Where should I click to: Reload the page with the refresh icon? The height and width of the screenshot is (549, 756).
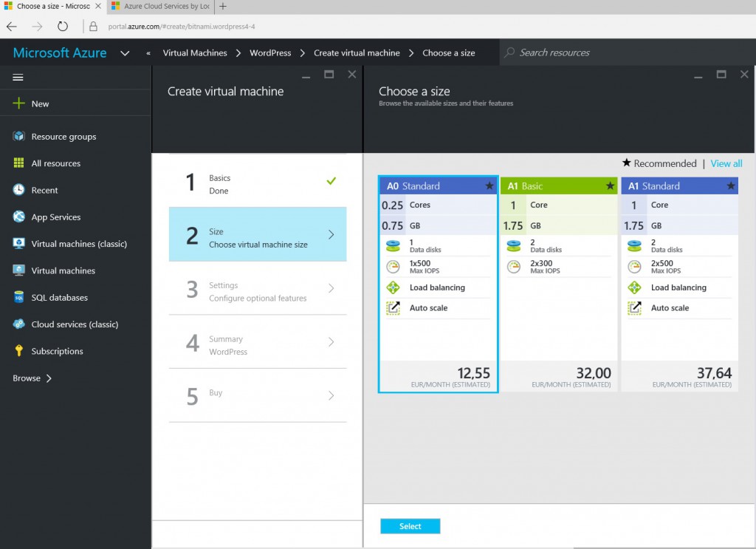(x=63, y=26)
